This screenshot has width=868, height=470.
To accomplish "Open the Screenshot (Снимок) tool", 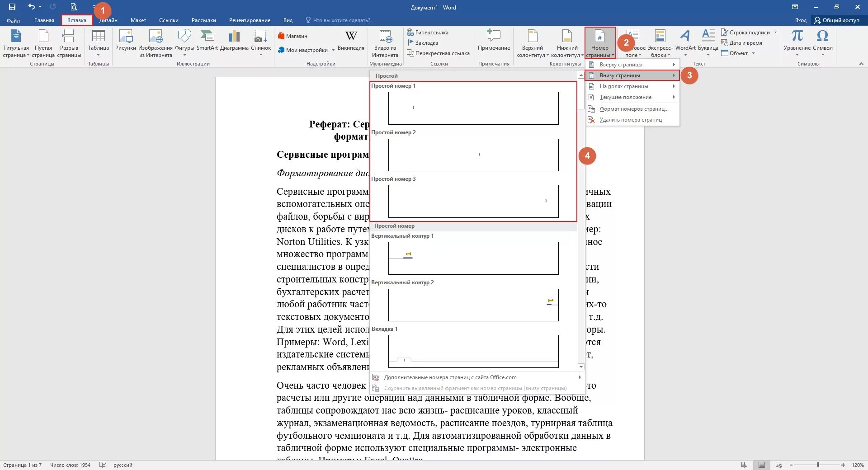I will [x=261, y=43].
